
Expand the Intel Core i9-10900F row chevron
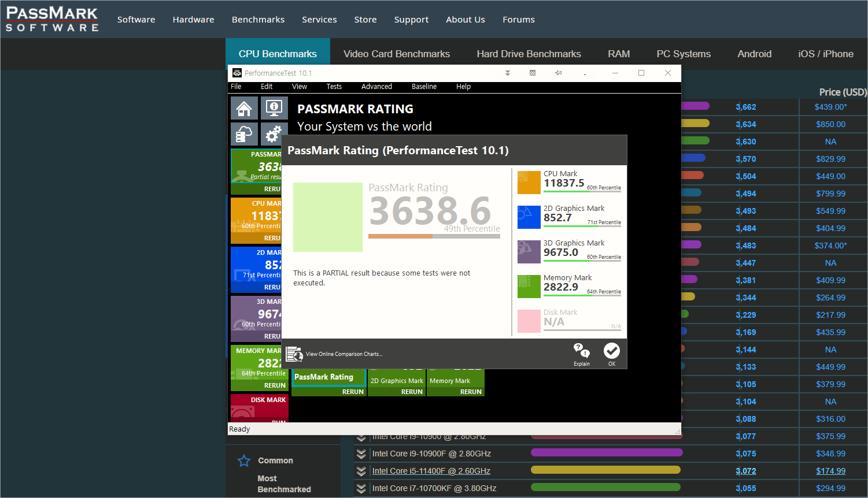pyautogui.click(x=361, y=454)
